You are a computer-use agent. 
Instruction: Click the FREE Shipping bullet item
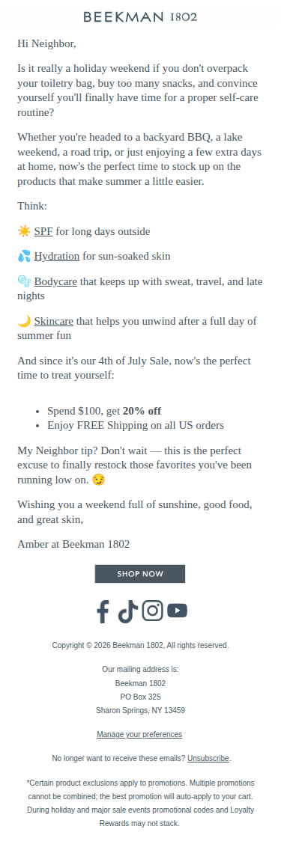[x=135, y=425]
